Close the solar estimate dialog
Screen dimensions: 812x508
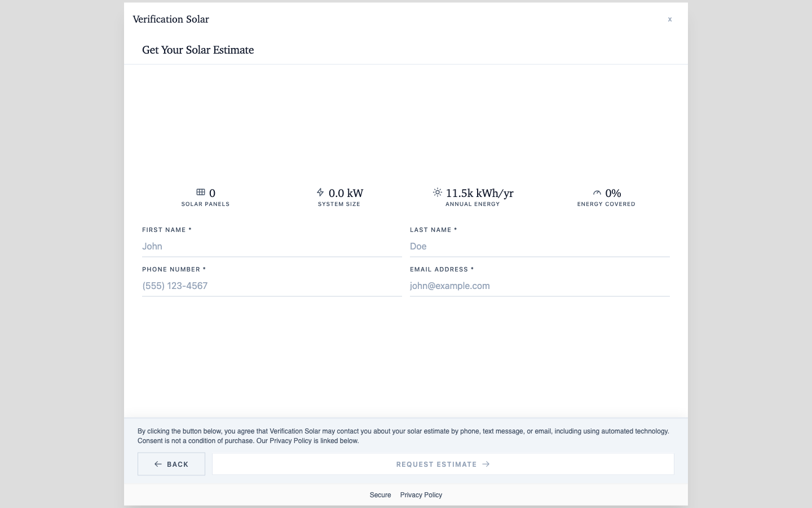click(x=670, y=19)
